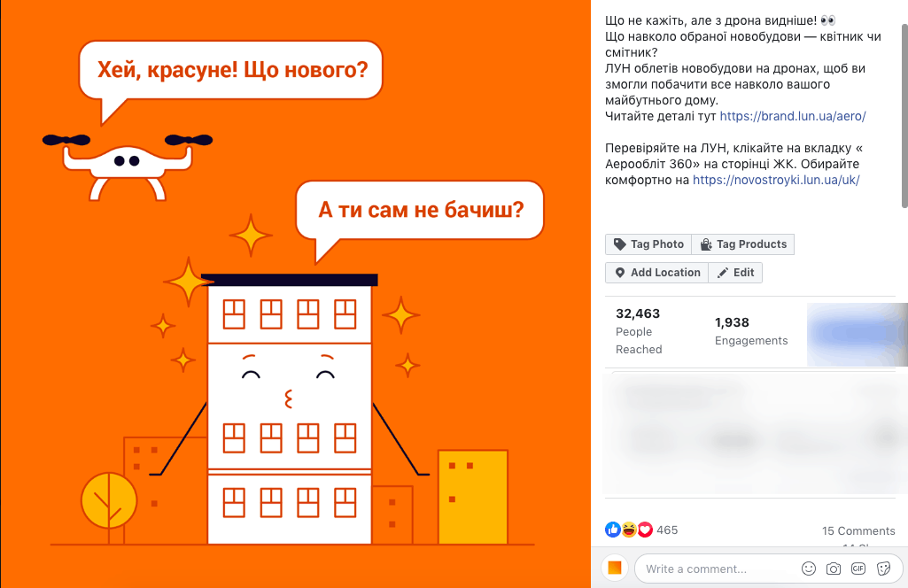Click the 465 reactions count
Viewport: 908px width, 588px height.
[667, 530]
